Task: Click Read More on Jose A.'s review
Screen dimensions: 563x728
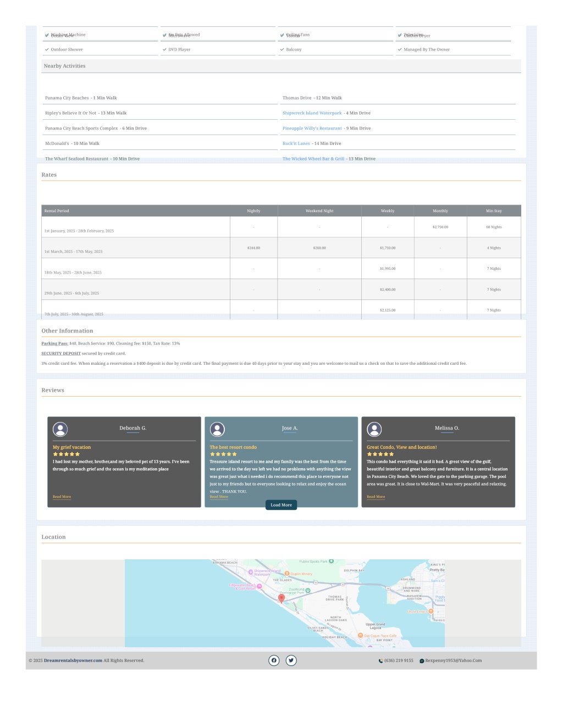Action: 219,497
